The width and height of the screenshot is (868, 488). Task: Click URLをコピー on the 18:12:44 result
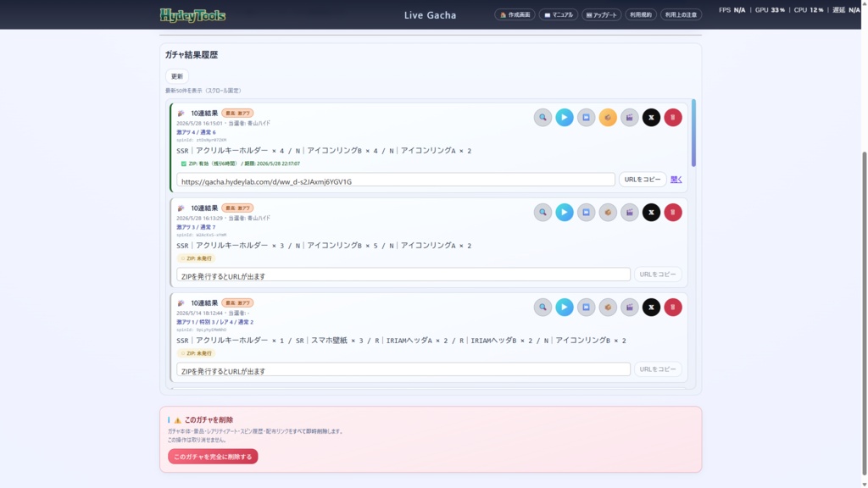658,369
